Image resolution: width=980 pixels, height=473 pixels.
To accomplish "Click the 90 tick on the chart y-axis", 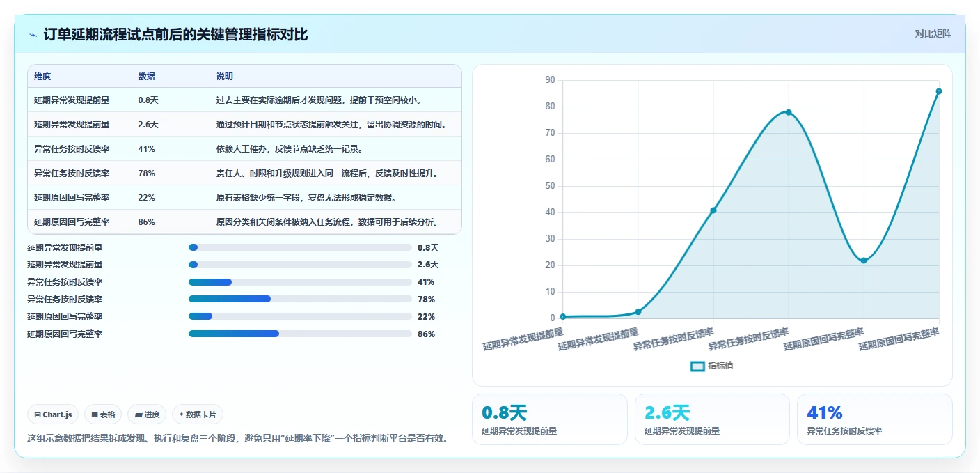I will click(x=550, y=80).
